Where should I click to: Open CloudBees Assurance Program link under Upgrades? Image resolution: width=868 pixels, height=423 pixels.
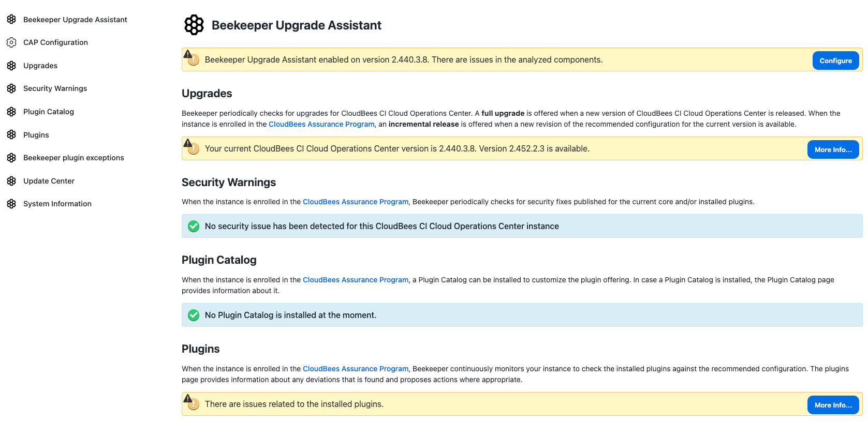point(321,124)
